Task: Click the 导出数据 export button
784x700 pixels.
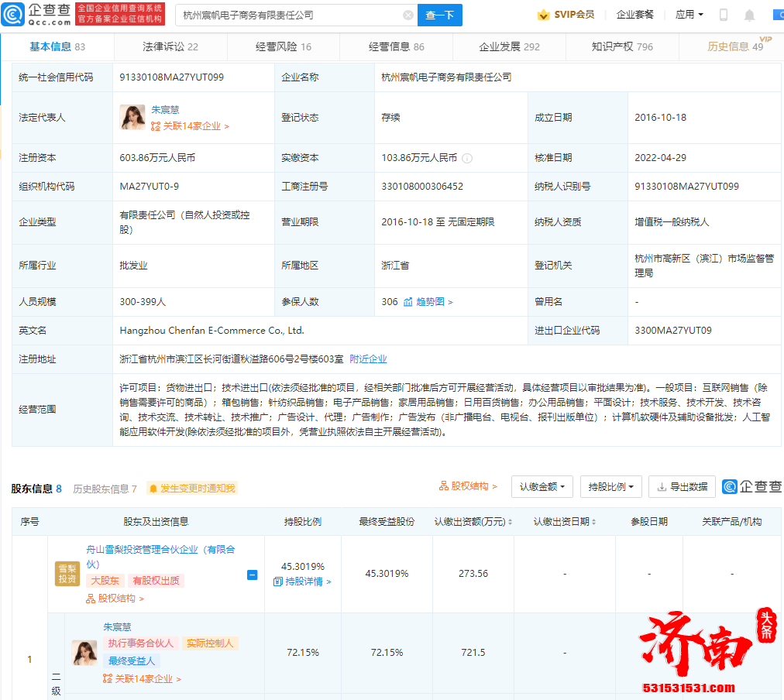Action: (682, 488)
